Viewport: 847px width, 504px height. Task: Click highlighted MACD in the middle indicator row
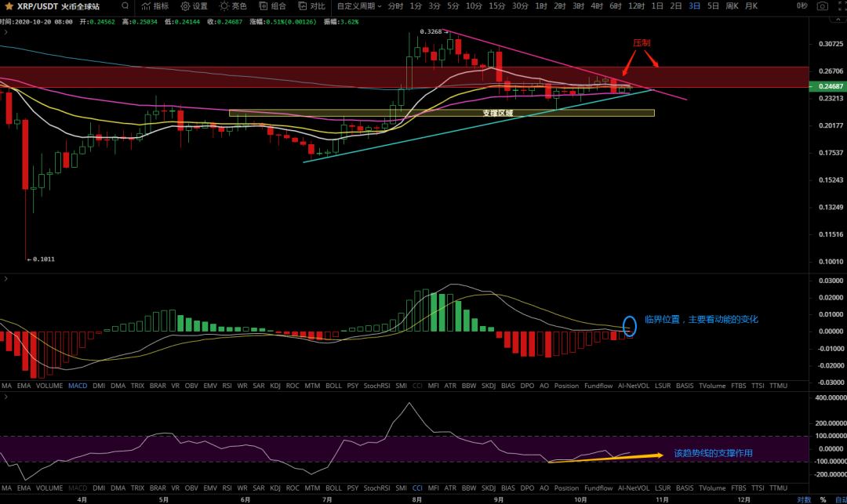pyautogui.click(x=78, y=386)
